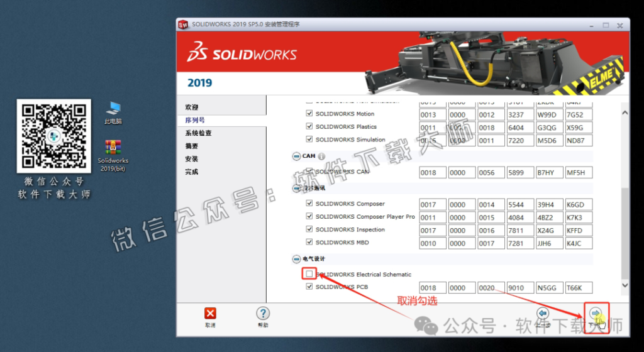Click the ND87 serial field

coord(579,140)
